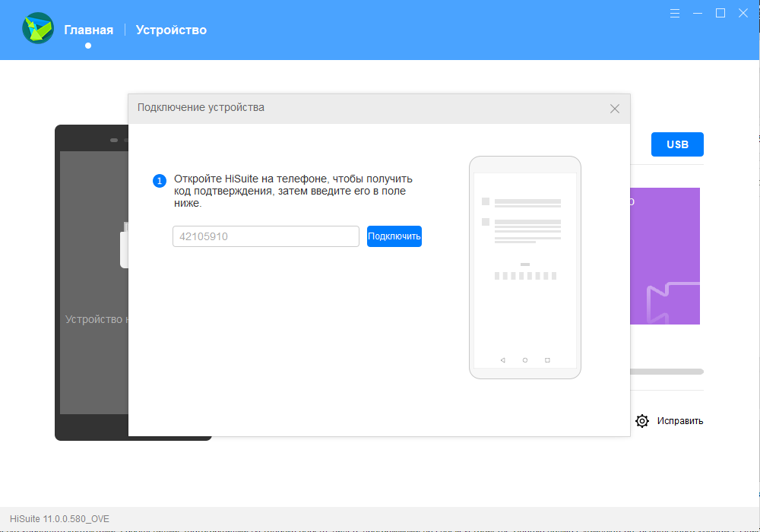
Task: Click the HiSuite logo icon
Action: click(x=38, y=28)
